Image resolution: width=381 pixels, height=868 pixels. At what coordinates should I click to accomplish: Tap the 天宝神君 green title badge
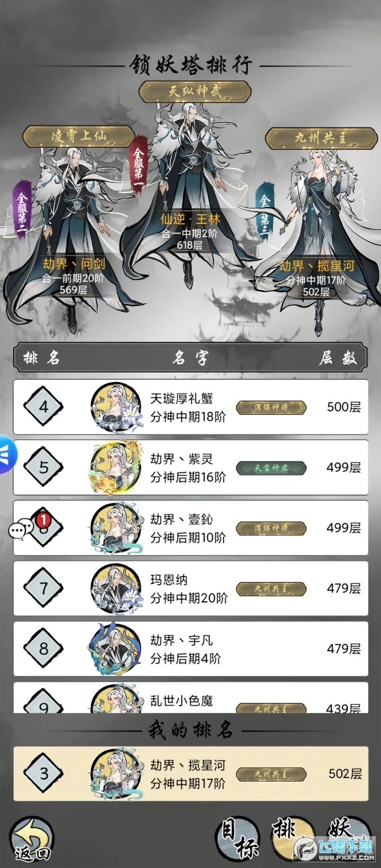tap(271, 468)
